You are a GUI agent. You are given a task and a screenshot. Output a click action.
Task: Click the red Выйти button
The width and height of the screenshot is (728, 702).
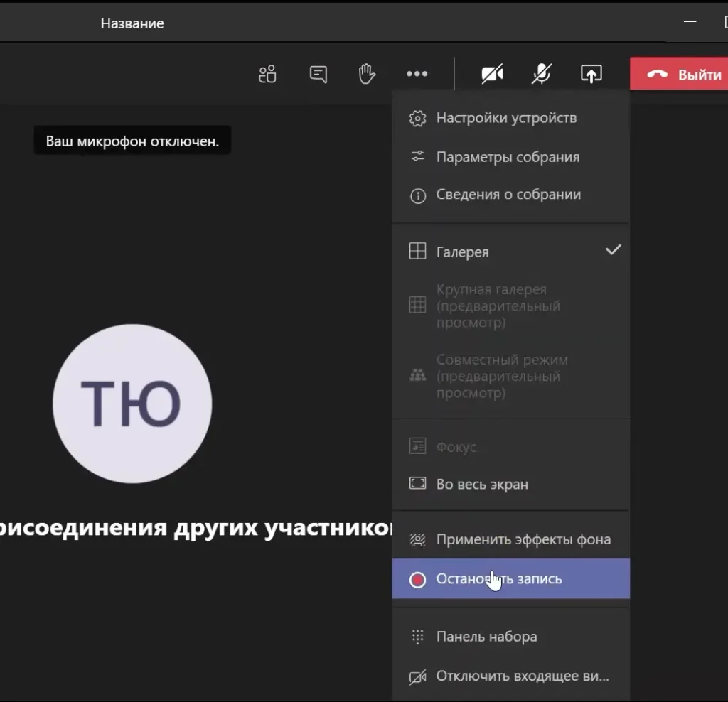pos(679,74)
